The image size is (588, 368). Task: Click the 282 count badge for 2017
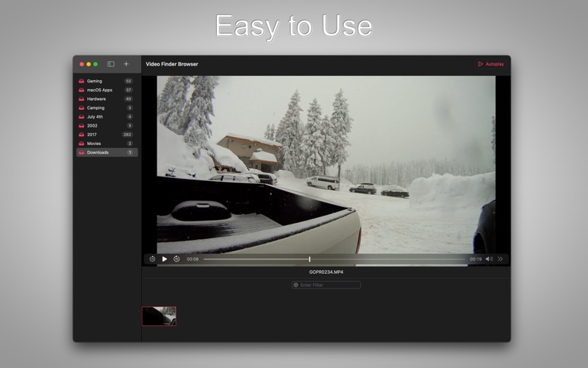(127, 135)
